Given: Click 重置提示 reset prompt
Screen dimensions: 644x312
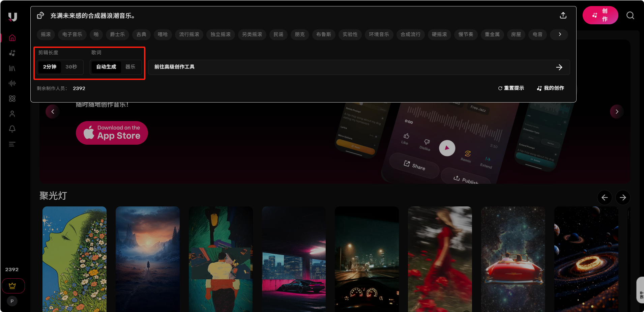Looking at the screenshot, I should [511, 88].
